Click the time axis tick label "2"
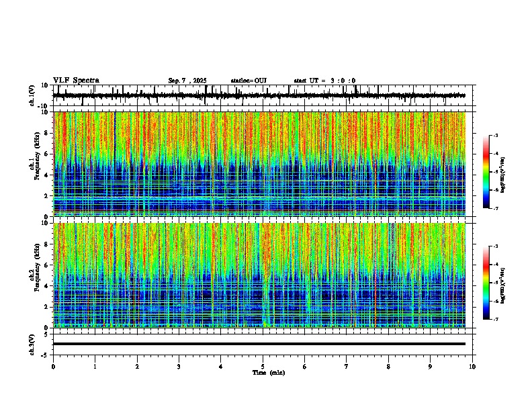Screen dimensions: 532x411 137,367
